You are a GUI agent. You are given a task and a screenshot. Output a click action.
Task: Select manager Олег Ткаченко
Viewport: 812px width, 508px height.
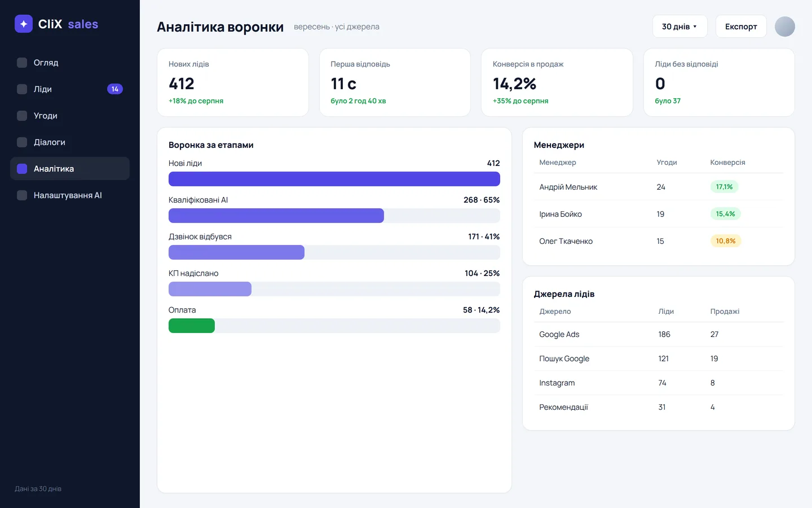659,241
